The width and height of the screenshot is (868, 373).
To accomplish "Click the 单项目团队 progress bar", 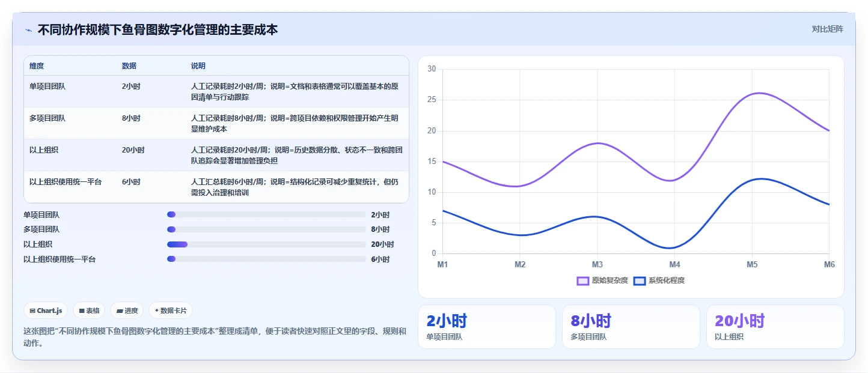I will click(266, 214).
